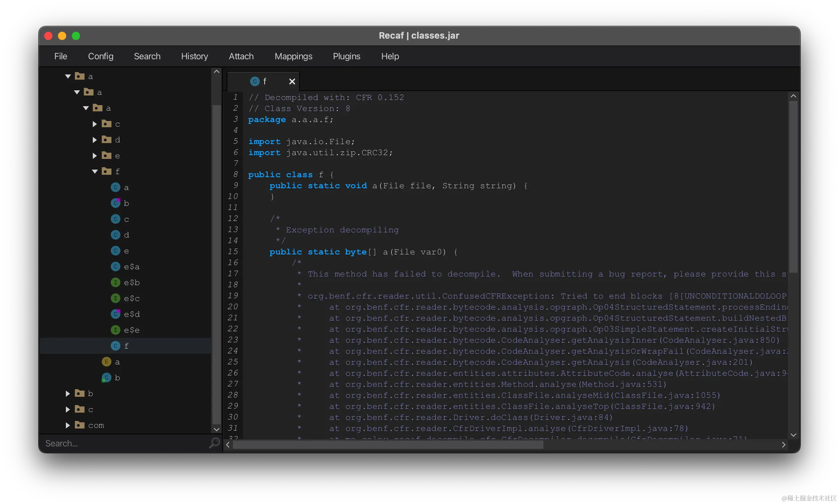The width and height of the screenshot is (839, 504).
Task: Click the "package a.a.a.f;" code line
Action: coord(291,120)
